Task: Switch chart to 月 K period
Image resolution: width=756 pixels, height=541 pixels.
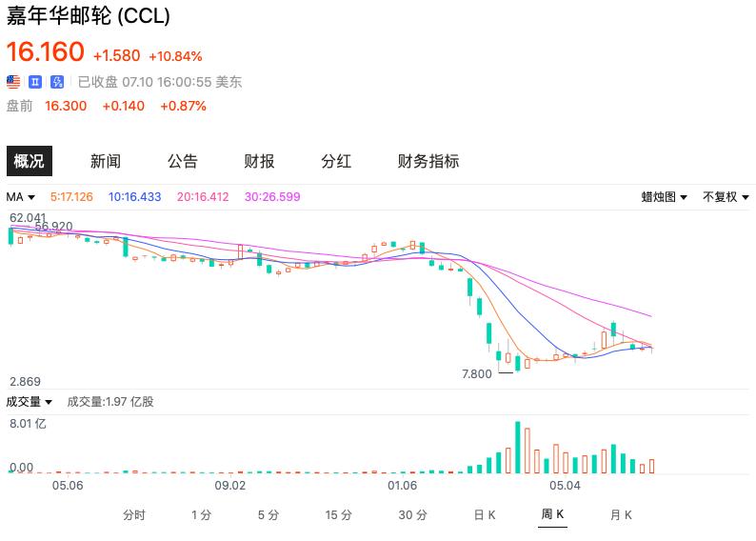Action: pyautogui.click(x=621, y=515)
